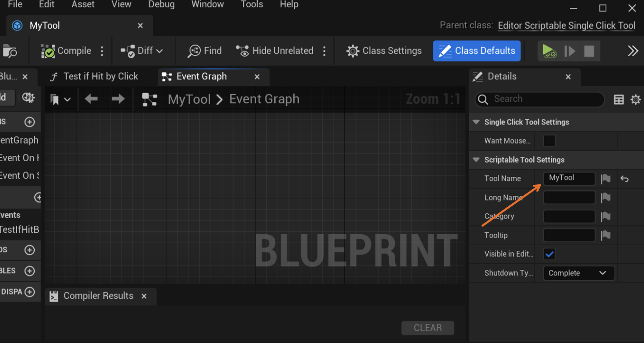The height and width of the screenshot is (343, 644).
Task: Click the Long Name text field
Action: 569,197
